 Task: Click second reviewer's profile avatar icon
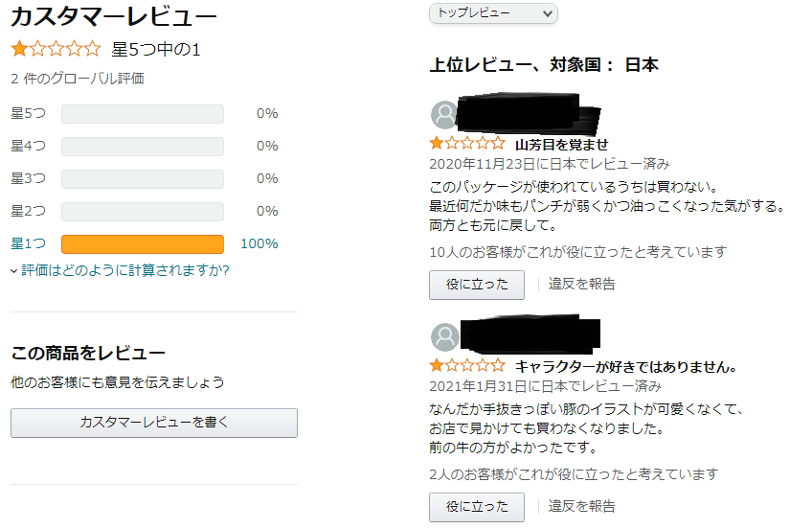(x=444, y=336)
